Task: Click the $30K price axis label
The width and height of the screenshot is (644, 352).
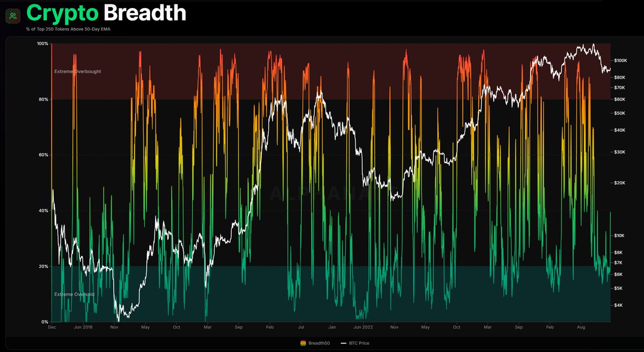Action: 620,152
